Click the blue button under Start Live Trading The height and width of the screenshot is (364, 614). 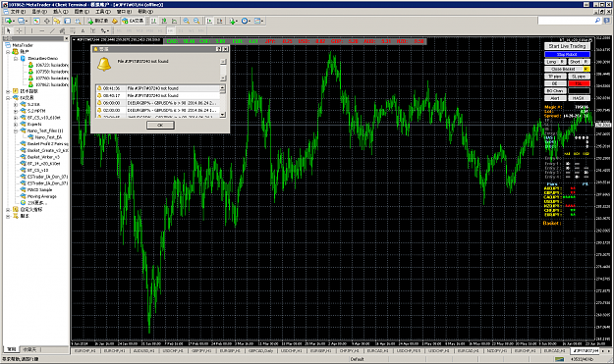(x=567, y=54)
